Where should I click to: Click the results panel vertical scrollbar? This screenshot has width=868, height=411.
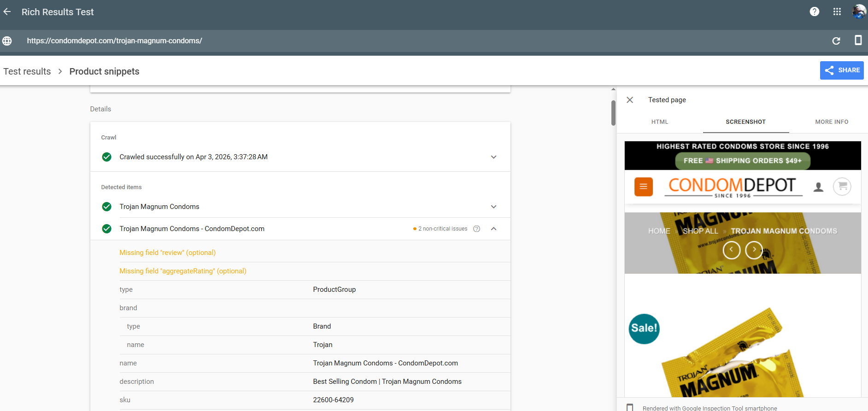(613, 113)
